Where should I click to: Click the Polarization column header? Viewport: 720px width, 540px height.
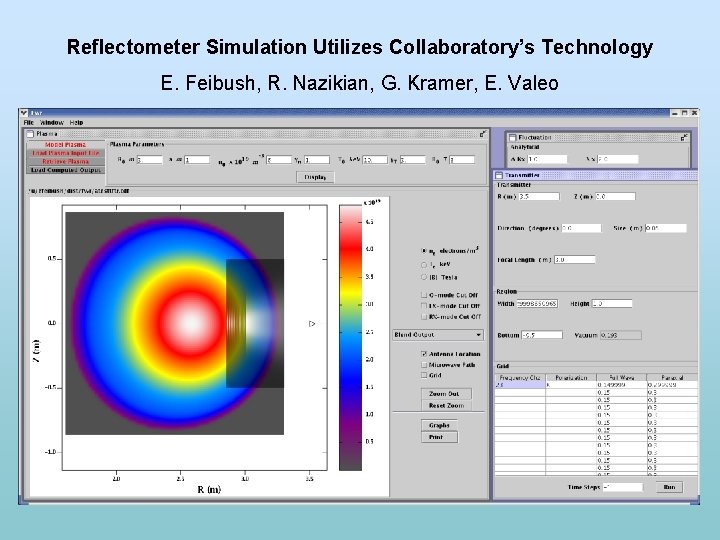click(571, 378)
